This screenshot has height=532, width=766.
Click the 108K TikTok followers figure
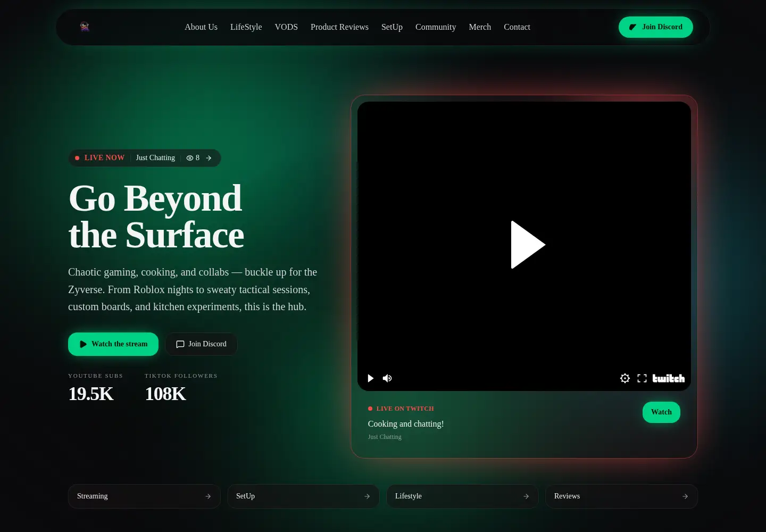coord(165,394)
